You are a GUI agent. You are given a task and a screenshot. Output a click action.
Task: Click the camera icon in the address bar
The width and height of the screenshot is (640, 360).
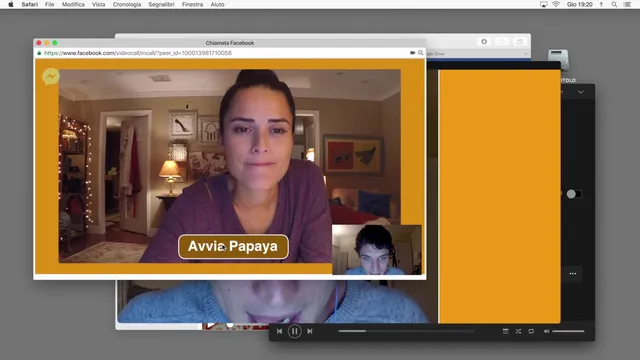412,53
